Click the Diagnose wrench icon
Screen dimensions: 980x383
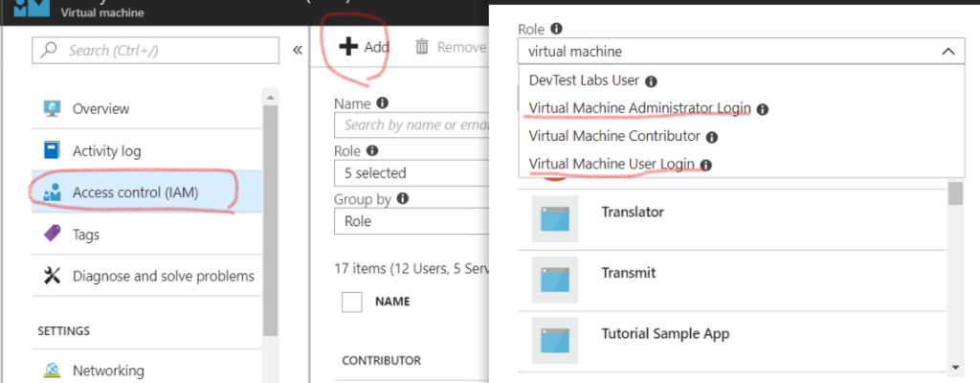click(52, 276)
